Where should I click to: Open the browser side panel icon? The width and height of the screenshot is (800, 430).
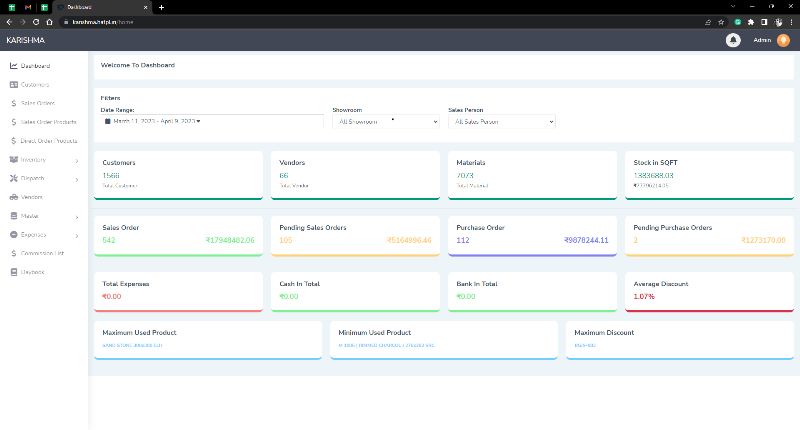[764, 22]
